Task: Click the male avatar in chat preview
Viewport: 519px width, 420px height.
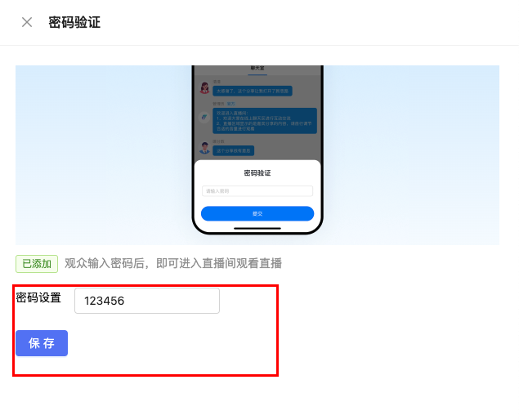Action: pos(204,148)
